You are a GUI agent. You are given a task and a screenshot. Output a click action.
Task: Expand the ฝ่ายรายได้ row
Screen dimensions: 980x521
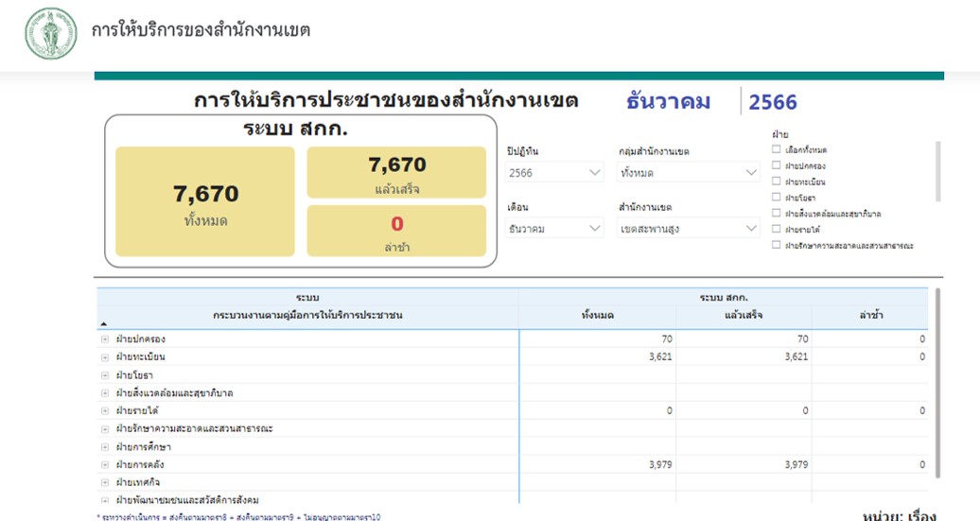coord(105,410)
